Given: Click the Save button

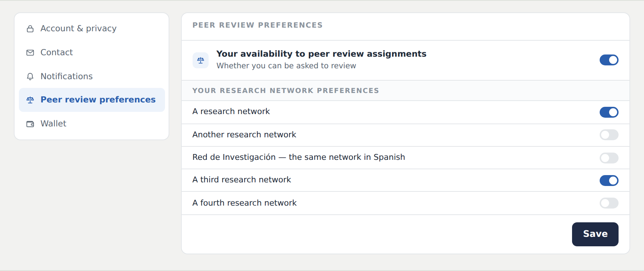Looking at the screenshot, I should tap(595, 234).
